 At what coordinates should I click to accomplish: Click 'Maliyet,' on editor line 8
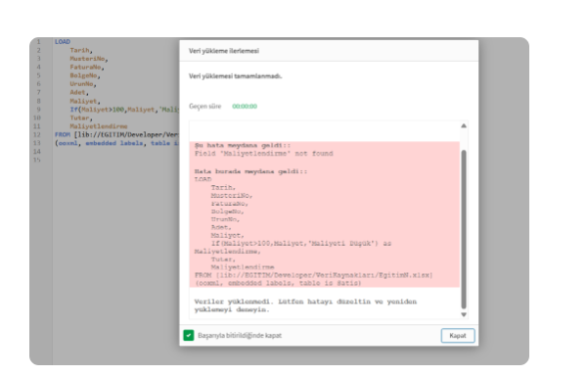tap(85, 101)
